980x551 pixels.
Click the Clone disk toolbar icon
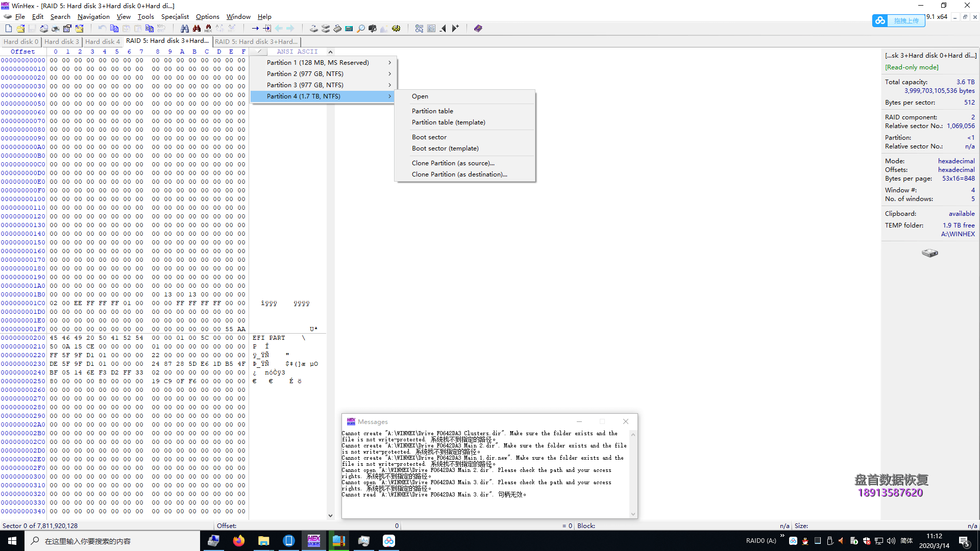[x=326, y=29]
